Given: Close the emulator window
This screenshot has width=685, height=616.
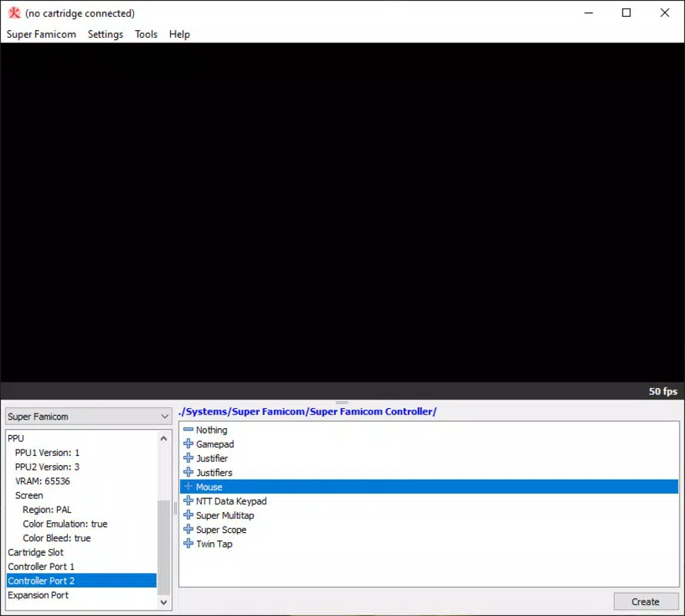Looking at the screenshot, I should [664, 12].
